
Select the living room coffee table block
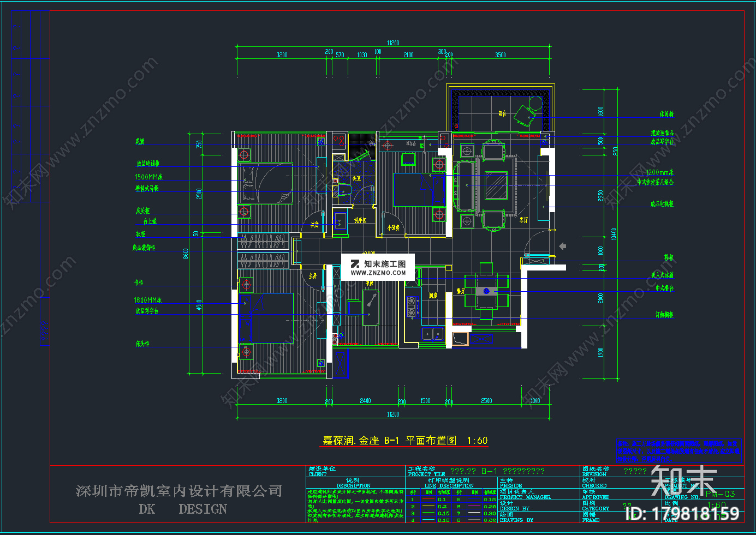pos(496,185)
